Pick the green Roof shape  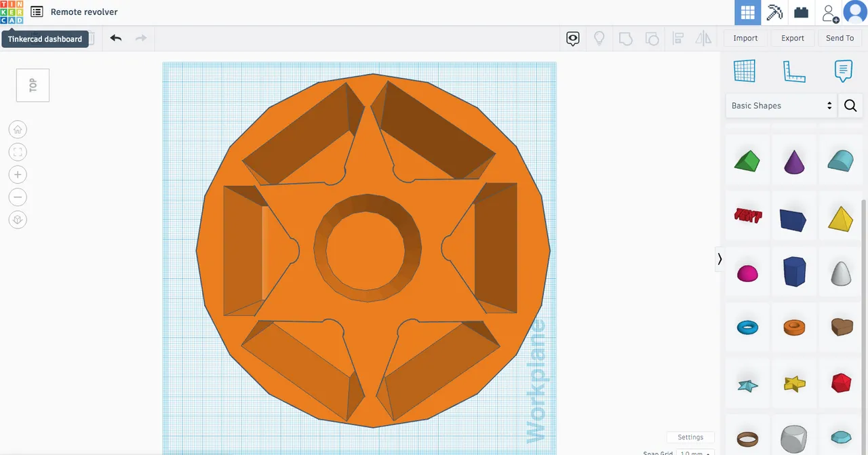point(747,161)
